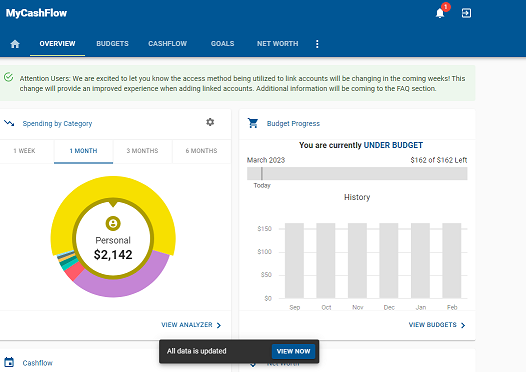Select the 3 Months period

[x=143, y=151]
